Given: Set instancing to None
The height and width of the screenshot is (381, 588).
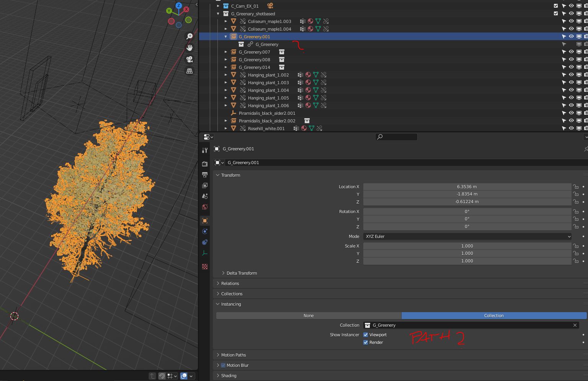Looking at the screenshot, I should (309, 316).
